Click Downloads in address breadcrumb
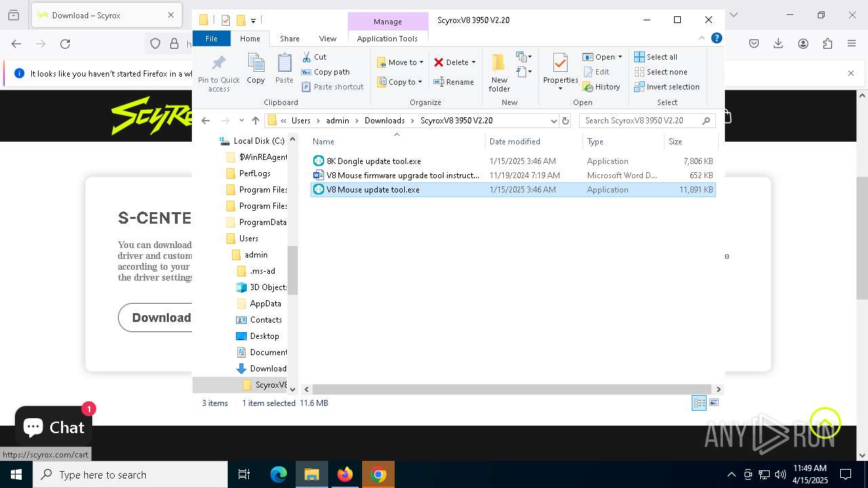Image resolution: width=868 pixels, height=488 pixels. 384,121
